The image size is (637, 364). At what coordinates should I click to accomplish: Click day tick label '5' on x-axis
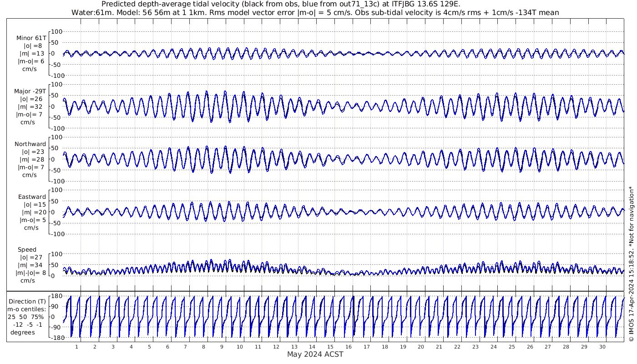point(149,347)
